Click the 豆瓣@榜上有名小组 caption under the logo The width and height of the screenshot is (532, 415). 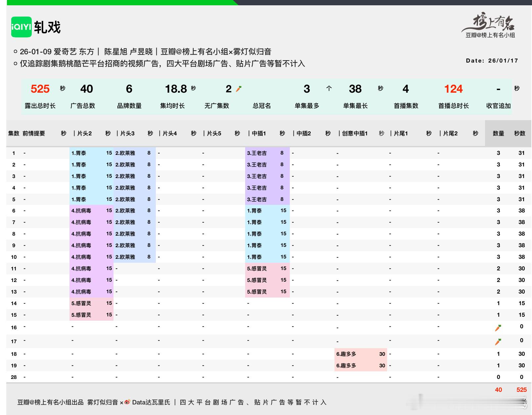pos(490,35)
